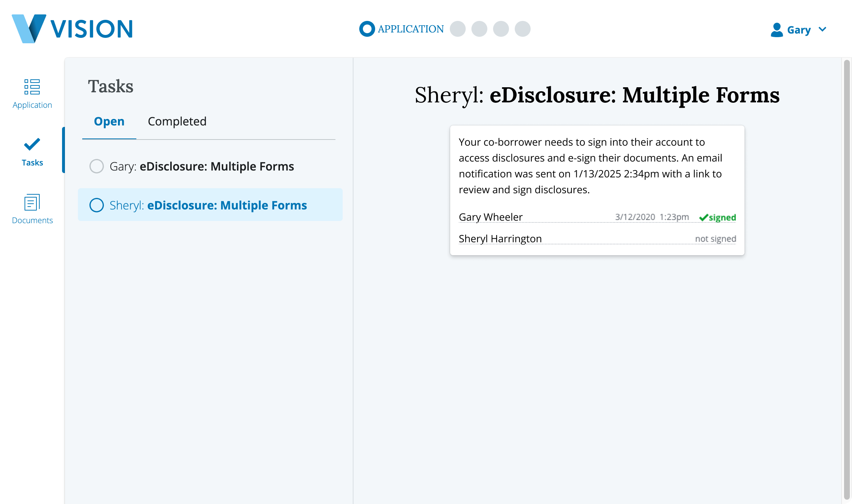852x504 pixels.
Task: Click the last progress step circle
Action: click(x=523, y=29)
